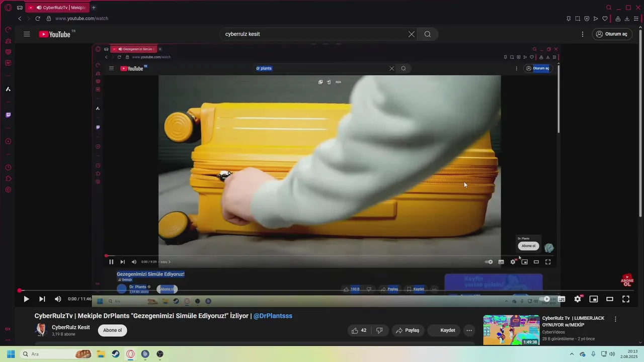Open Easy Setup sliders icon

coord(636,19)
